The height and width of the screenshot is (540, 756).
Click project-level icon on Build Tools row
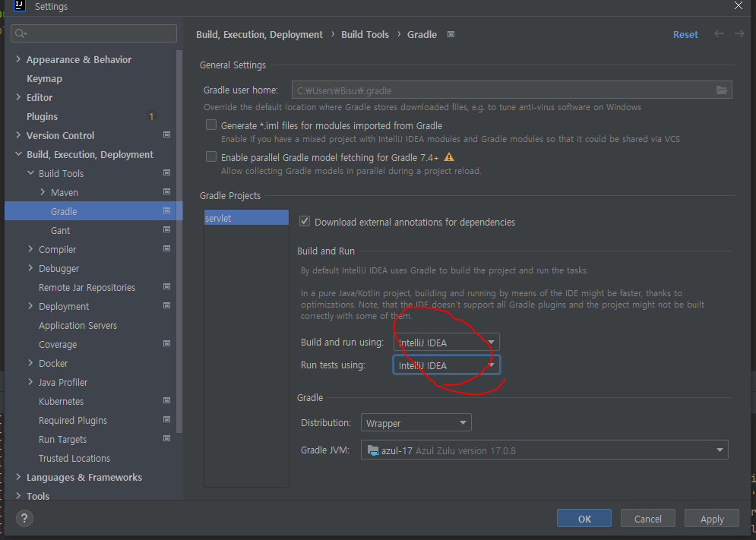click(167, 172)
